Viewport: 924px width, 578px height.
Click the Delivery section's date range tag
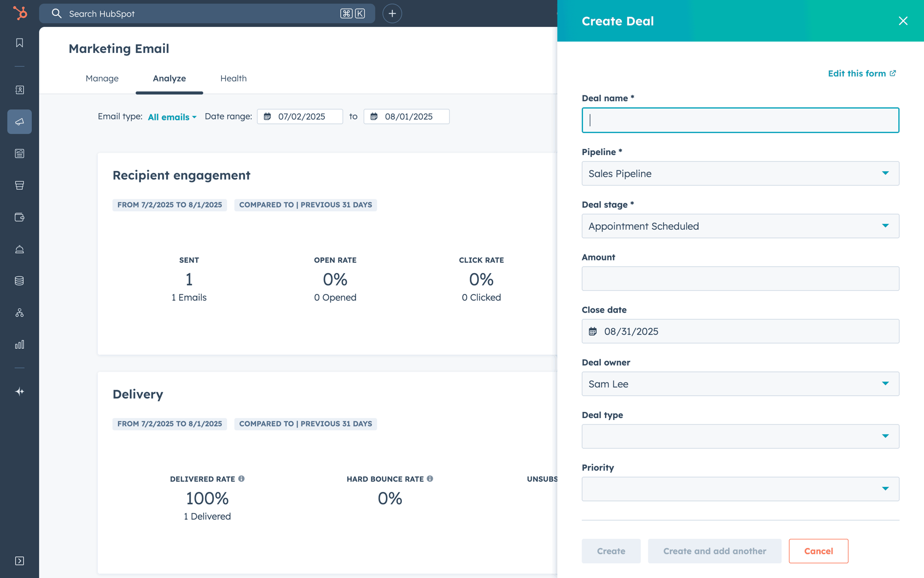[x=169, y=424]
